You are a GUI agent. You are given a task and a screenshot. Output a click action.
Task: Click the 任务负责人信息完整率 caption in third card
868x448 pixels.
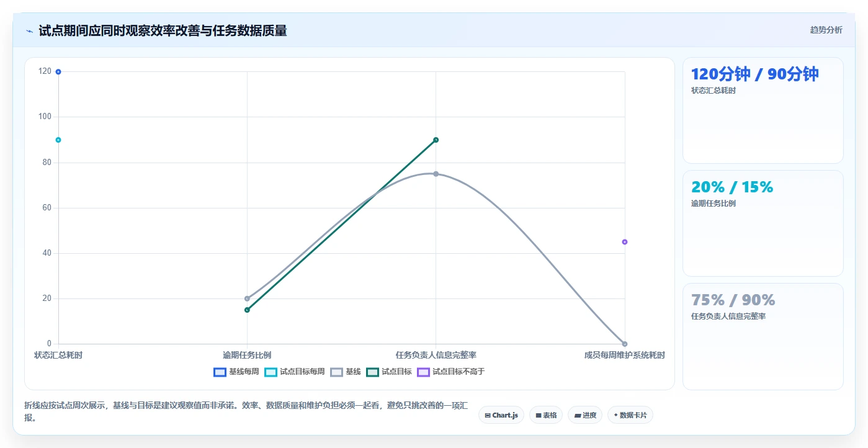click(x=728, y=316)
